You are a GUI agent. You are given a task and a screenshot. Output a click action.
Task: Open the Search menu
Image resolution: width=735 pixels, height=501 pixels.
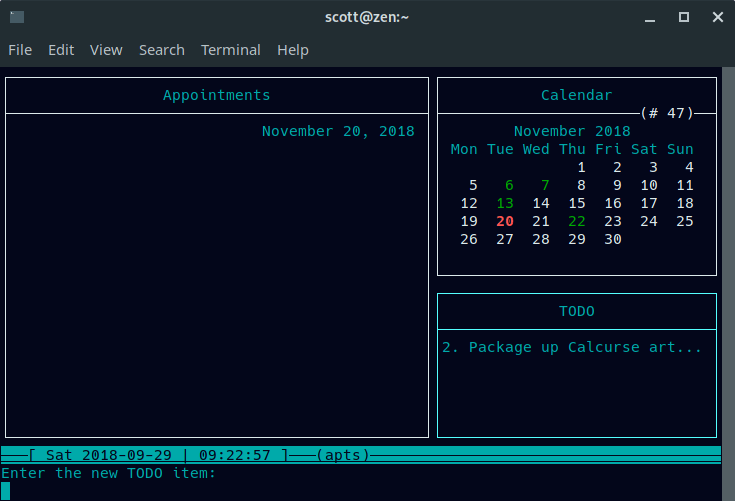(x=161, y=50)
